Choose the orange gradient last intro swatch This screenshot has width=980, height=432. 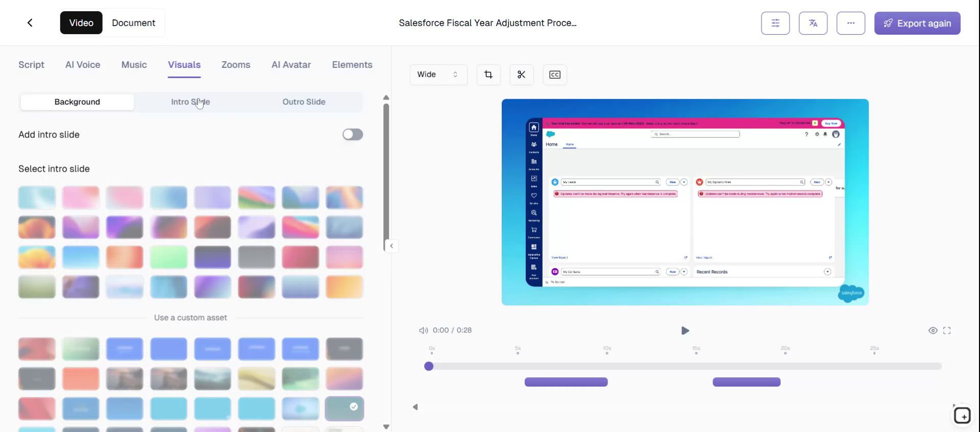click(344, 287)
